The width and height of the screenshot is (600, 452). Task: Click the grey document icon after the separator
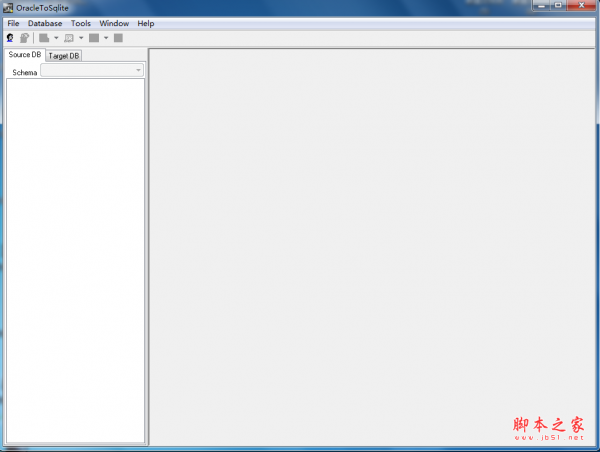click(44, 38)
